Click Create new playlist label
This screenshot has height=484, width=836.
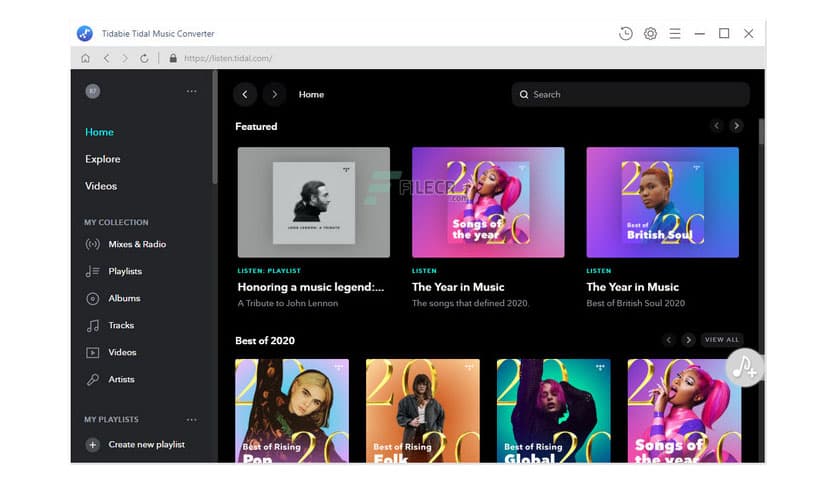click(x=147, y=445)
